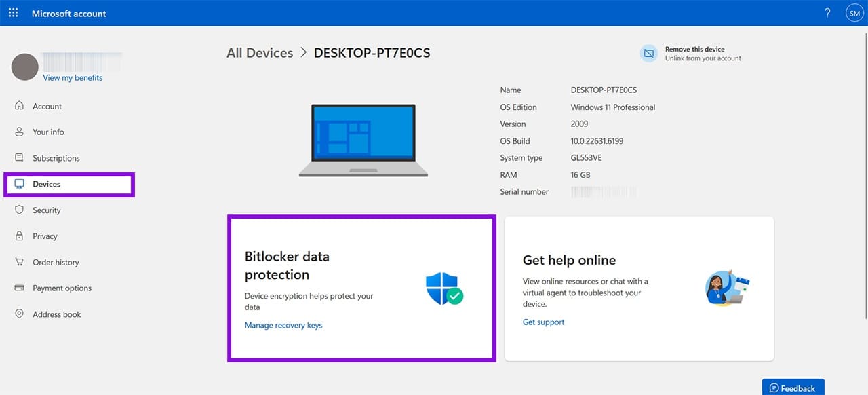Open the app launcher grid icon
This screenshot has width=868, height=395.
click(x=13, y=13)
